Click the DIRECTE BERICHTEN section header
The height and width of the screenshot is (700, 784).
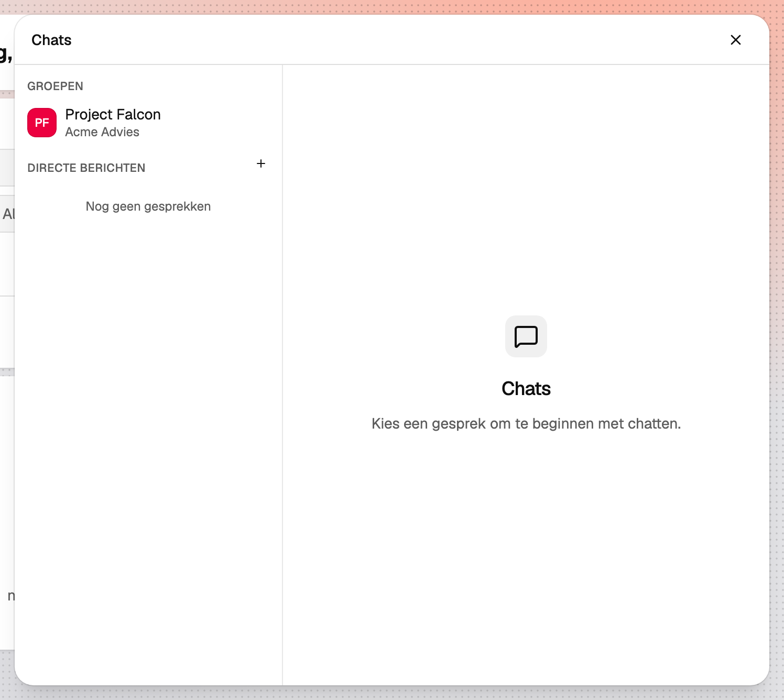pos(86,168)
